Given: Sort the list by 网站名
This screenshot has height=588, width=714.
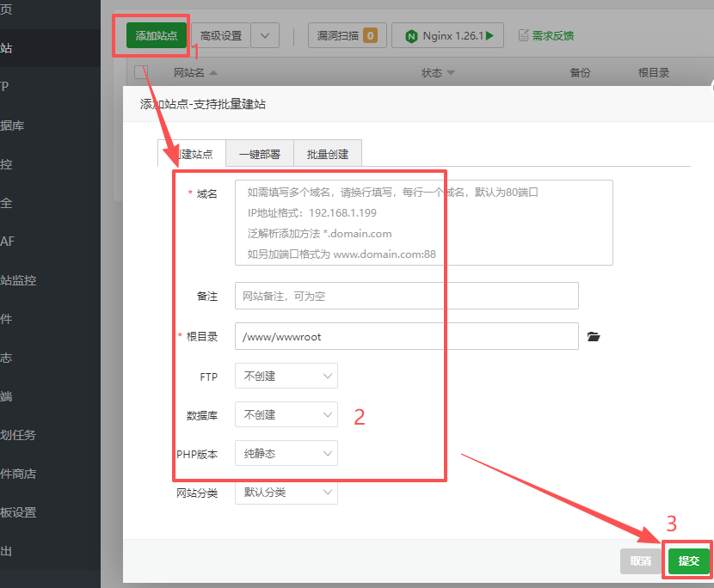Looking at the screenshot, I should click(195, 73).
